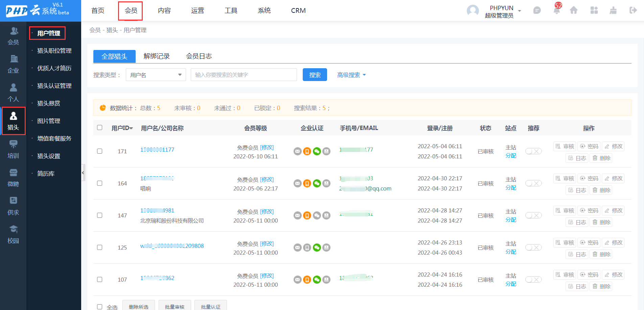Image resolution: width=644 pixels, height=310 pixels.
Task: Open the 运营 top menu
Action: point(198,11)
